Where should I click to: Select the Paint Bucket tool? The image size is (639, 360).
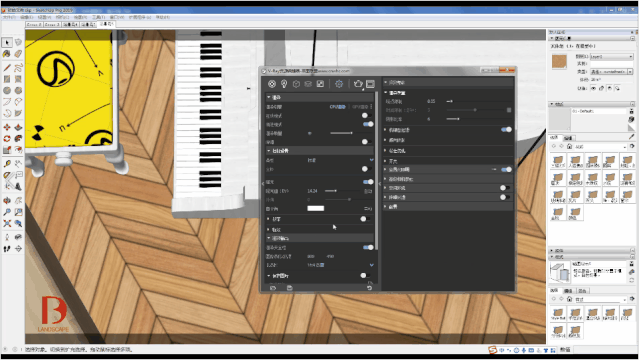point(7,53)
